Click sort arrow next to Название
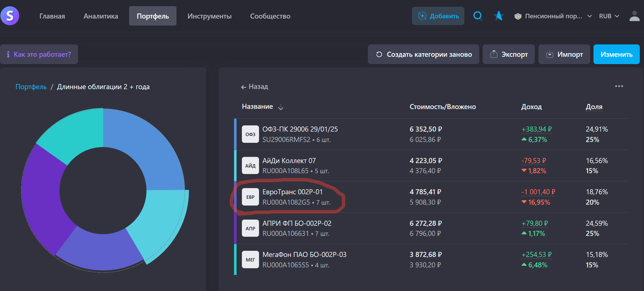Screen dimensions: 644x291 point(281,107)
